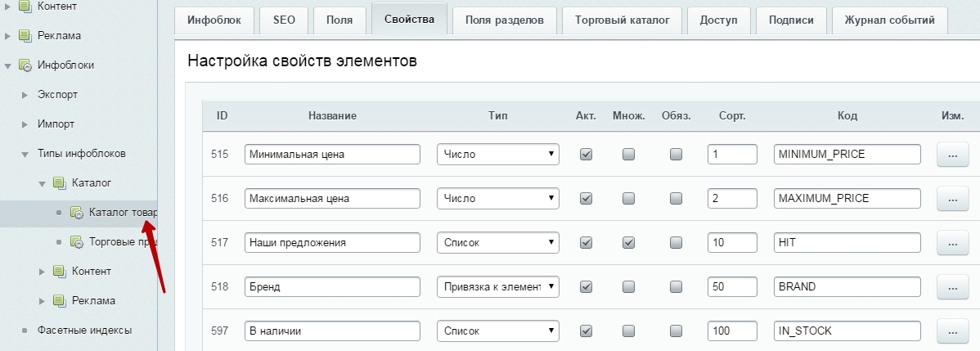The image size is (980, 351).
Task: Switch to the Поля tab
Action: [339, 20]
